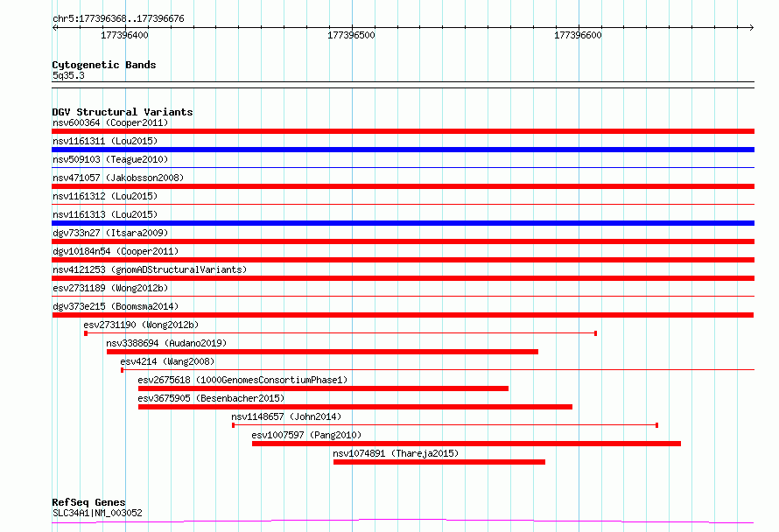Open the esv1007597 (Pang2010) variant label
Screen dimensions: 779x532
click(x=306, y=435)
